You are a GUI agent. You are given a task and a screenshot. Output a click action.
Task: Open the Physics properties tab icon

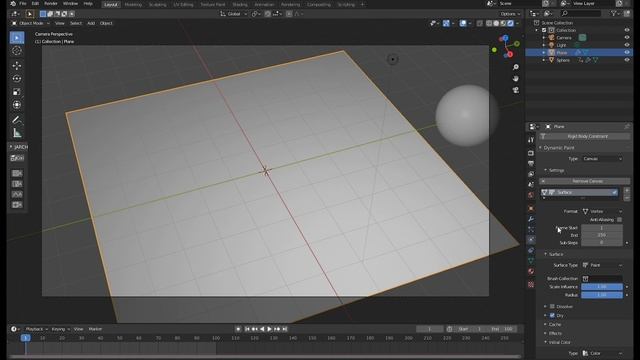531,240
